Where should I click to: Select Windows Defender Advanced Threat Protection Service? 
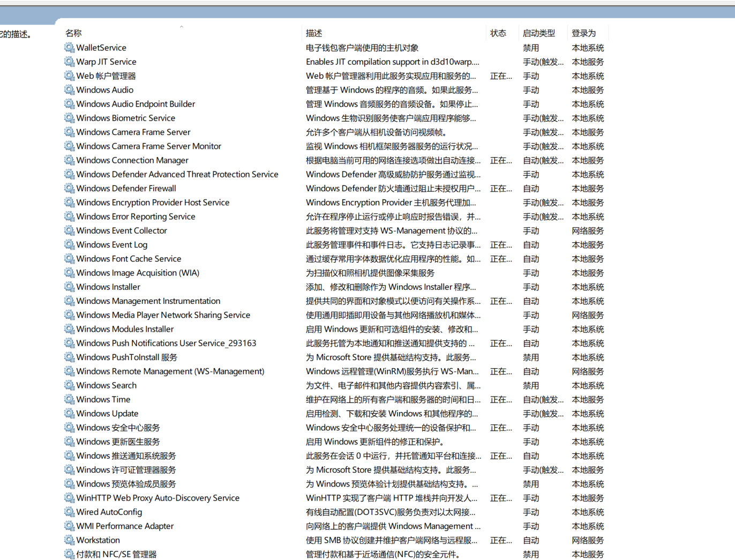click(x=177, y=174)
